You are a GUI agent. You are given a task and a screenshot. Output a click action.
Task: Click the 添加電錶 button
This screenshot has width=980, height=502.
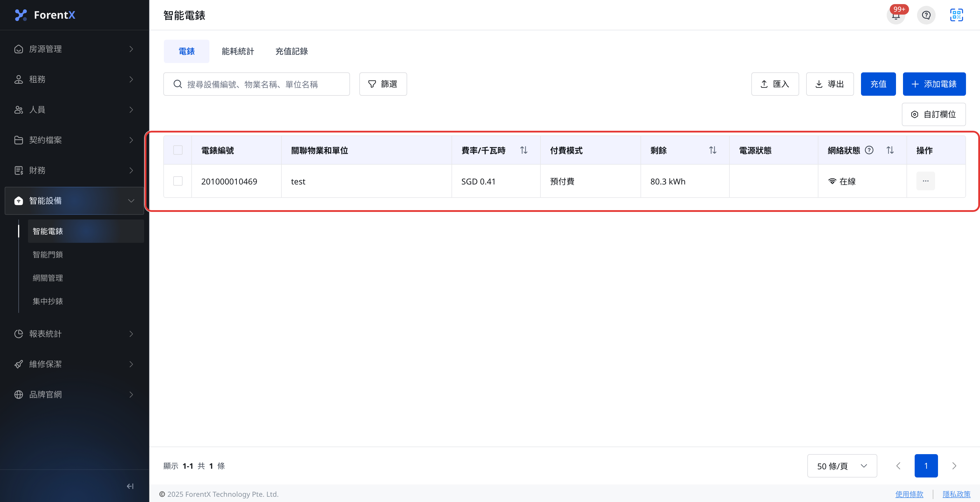coord(934,84)
